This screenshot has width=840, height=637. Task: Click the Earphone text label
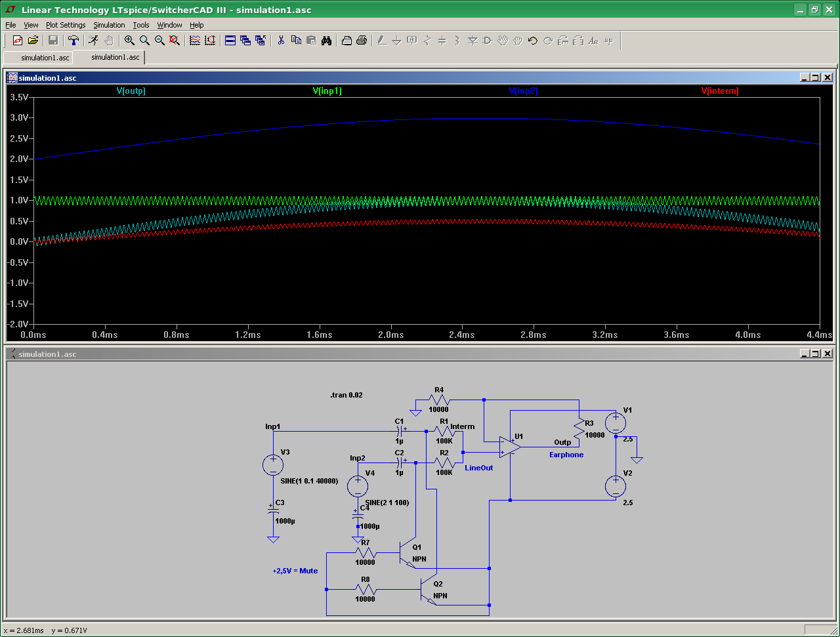click(566, 455)
